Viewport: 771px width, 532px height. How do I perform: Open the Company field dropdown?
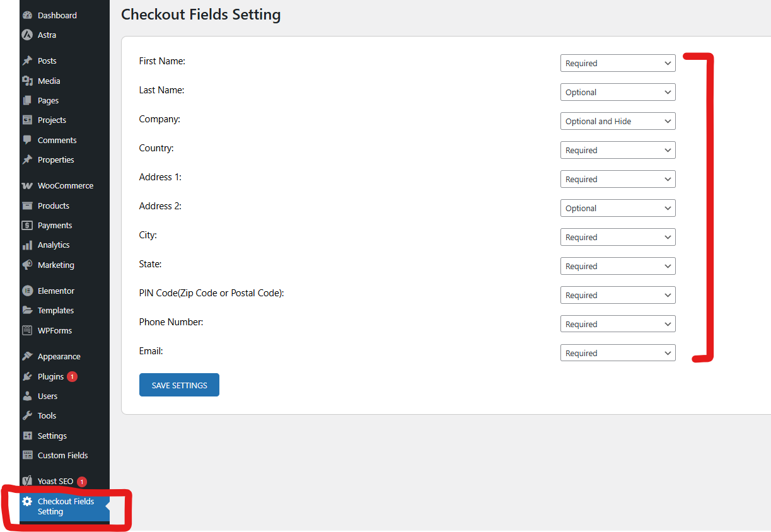tap(617, 121)
